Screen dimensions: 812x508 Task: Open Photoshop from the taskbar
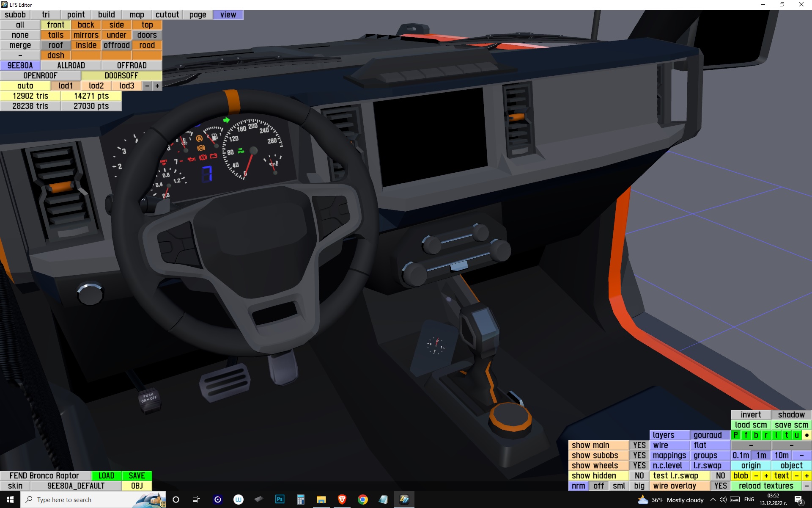coord(280,500)
